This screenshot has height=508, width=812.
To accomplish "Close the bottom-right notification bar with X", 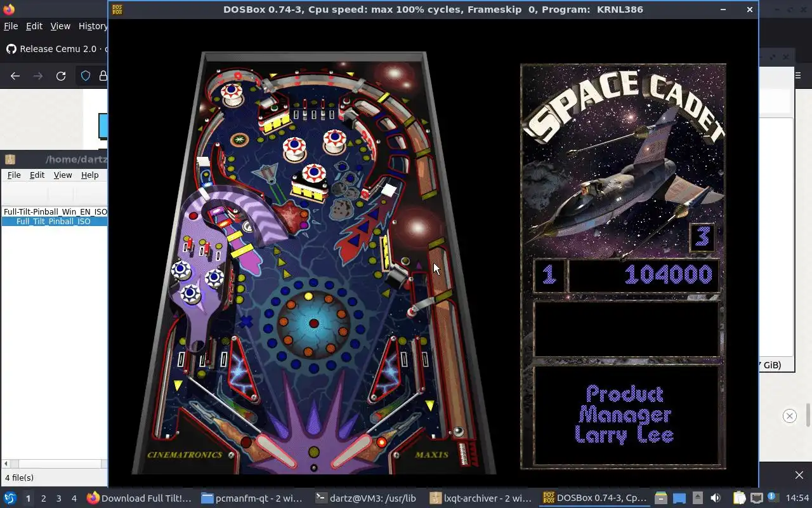I will [799, 475].
